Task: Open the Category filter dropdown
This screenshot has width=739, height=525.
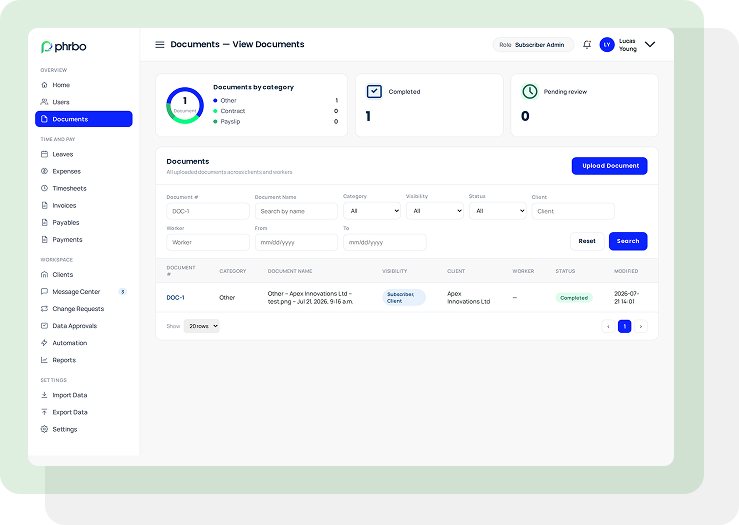Action: click(372, 211)
